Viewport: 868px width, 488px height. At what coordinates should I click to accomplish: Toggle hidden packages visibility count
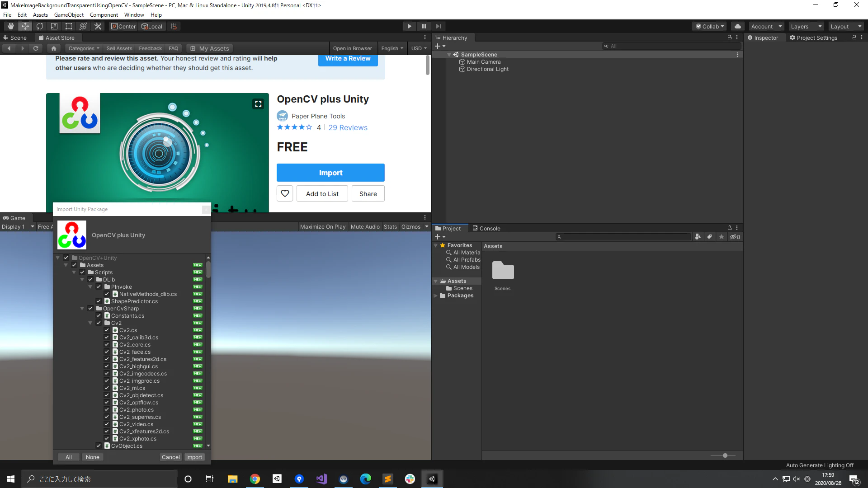coord(735,237)
